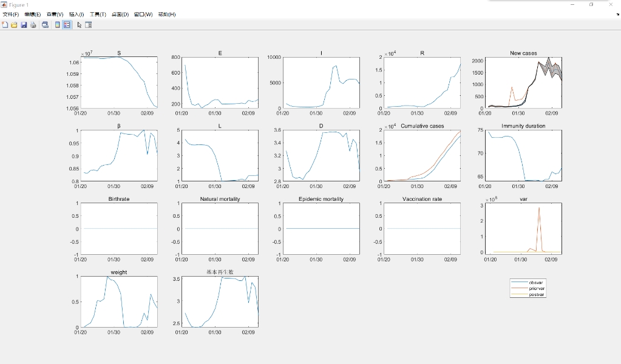The image size is (621, 364).
Task: Toggle the Insert Legend toolbar button
Action: click(x=67, y=25)
